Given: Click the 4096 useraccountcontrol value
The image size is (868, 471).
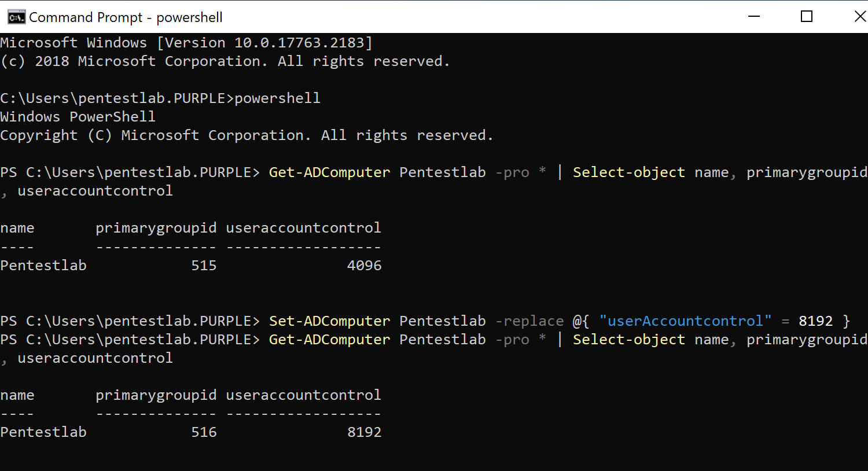Looking at the screenshot, I should [x=364, y=266].
